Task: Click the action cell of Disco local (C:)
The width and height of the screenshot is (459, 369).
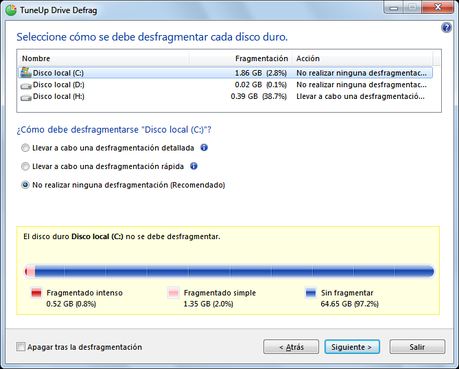Action: coord(361,73)
